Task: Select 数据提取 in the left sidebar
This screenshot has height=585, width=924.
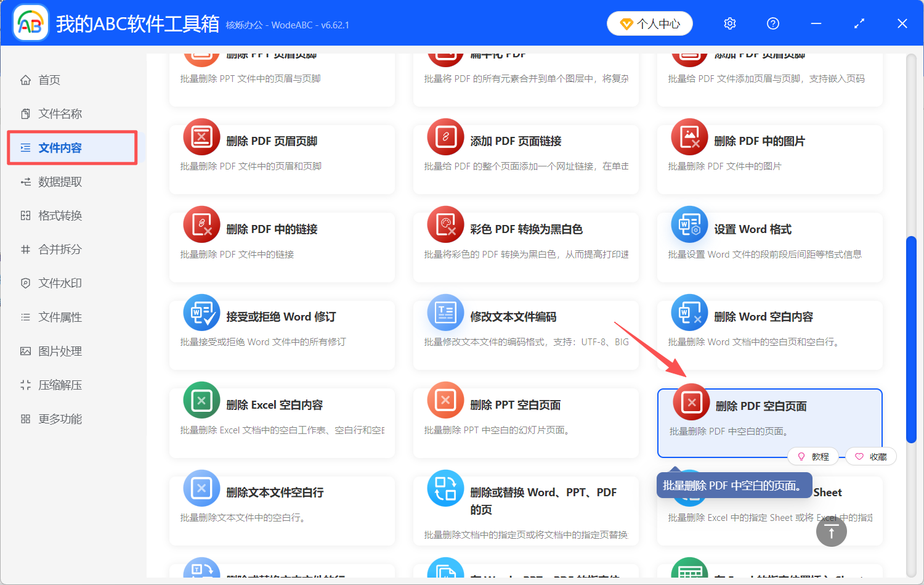Action: tap(62, 181)
